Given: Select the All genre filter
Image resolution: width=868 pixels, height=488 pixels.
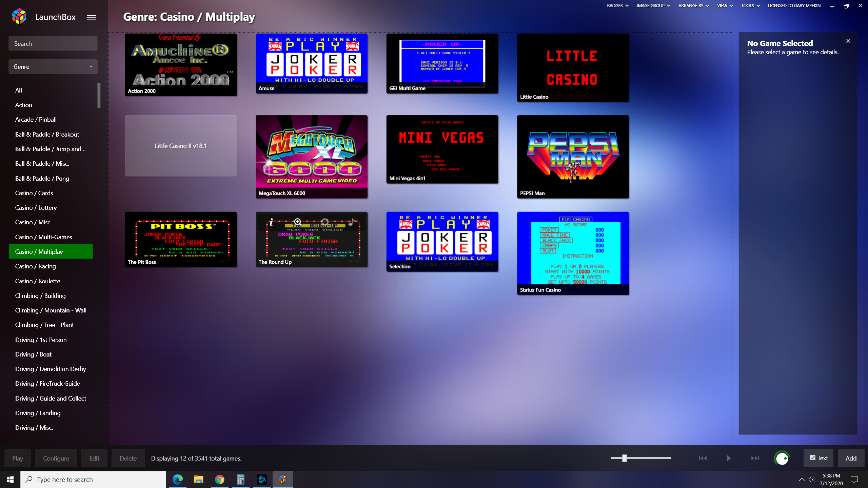Looking at the screenshot, I should [x=51, y=90].
